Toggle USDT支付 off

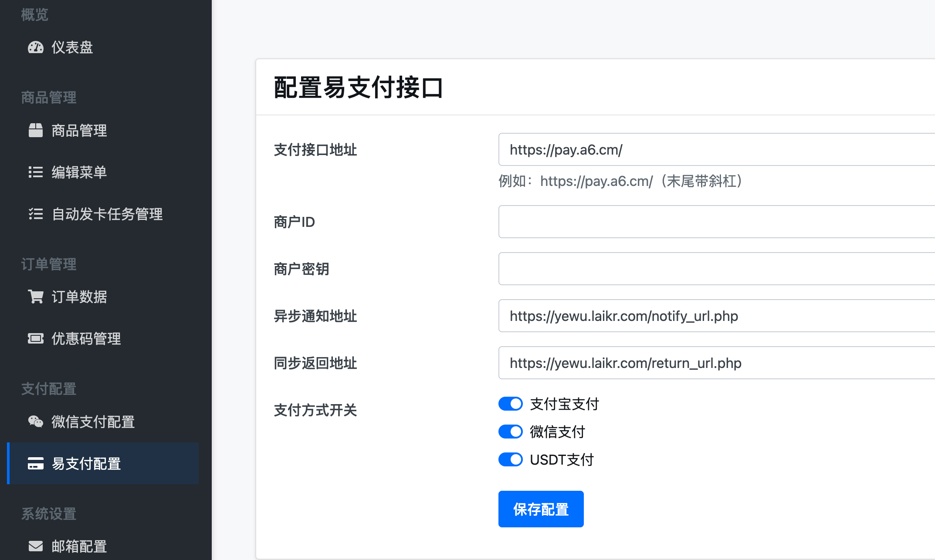pos(510,459)
